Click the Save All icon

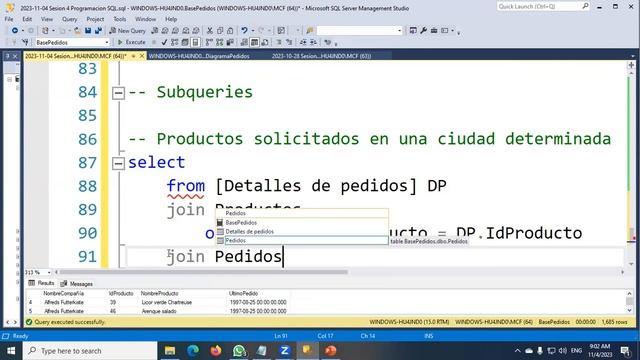[x=98, y=31]
